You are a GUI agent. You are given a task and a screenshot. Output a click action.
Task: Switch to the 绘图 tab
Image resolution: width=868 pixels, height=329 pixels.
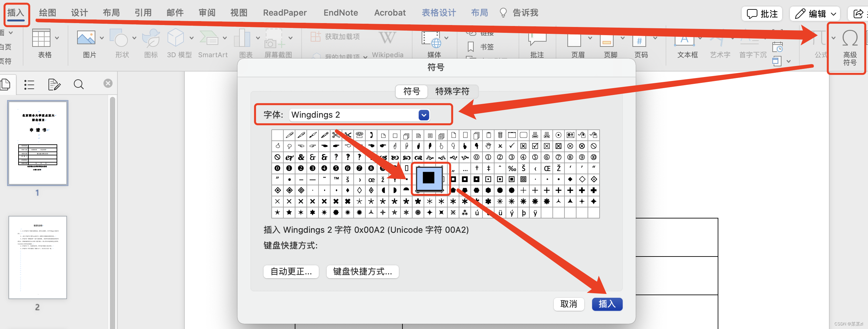point(47,13)
